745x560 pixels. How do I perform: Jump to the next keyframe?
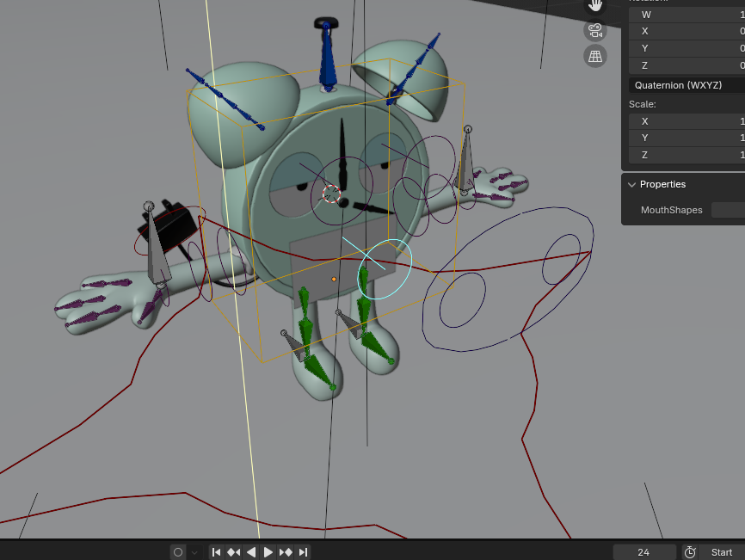(286, 552)
